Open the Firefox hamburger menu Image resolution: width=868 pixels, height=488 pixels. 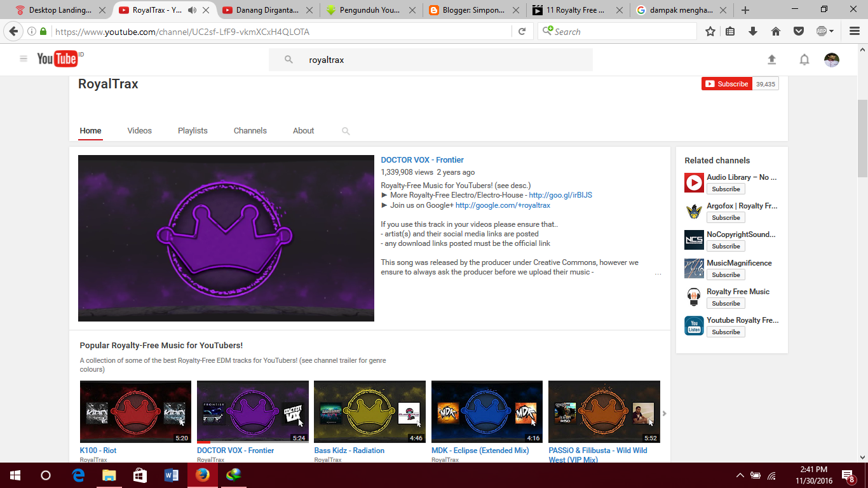(853, 31)
